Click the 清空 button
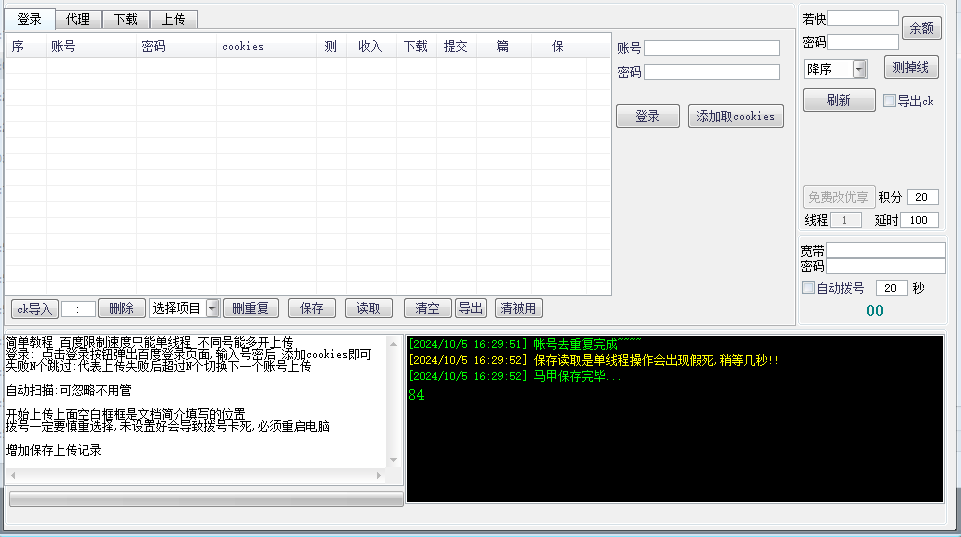961x537 pixels. point(427,308)
